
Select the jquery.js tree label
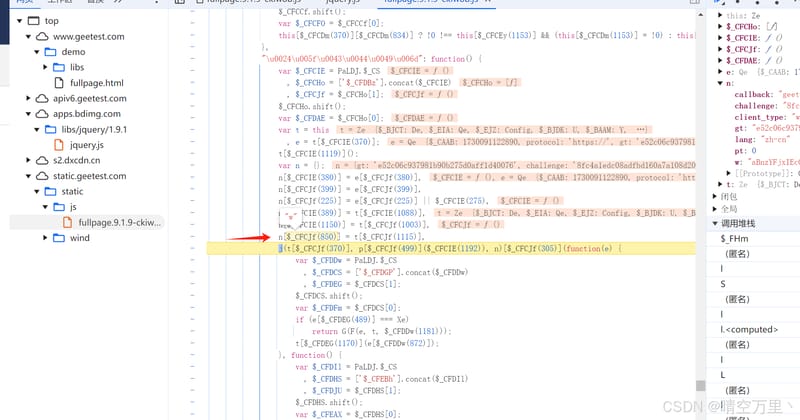pyautogui.click(x=87, y=145)
